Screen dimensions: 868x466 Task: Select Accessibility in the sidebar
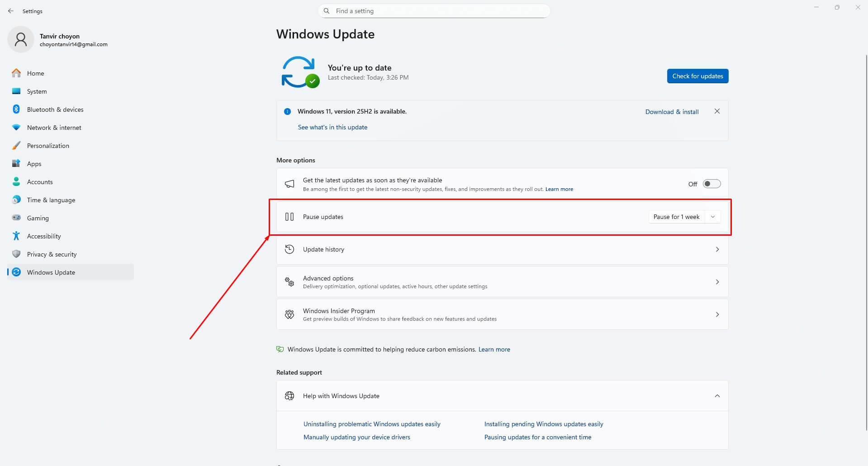click(x=71, y=236)
